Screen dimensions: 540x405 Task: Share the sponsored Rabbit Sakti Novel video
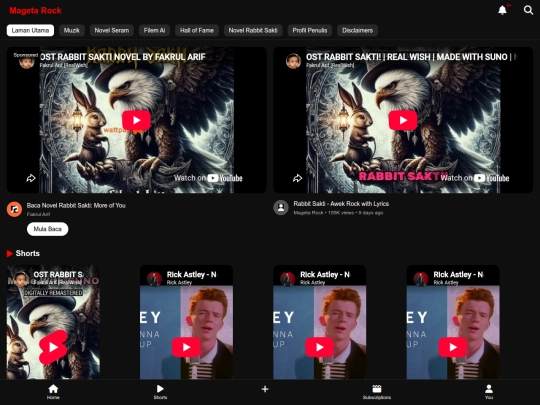31,178
